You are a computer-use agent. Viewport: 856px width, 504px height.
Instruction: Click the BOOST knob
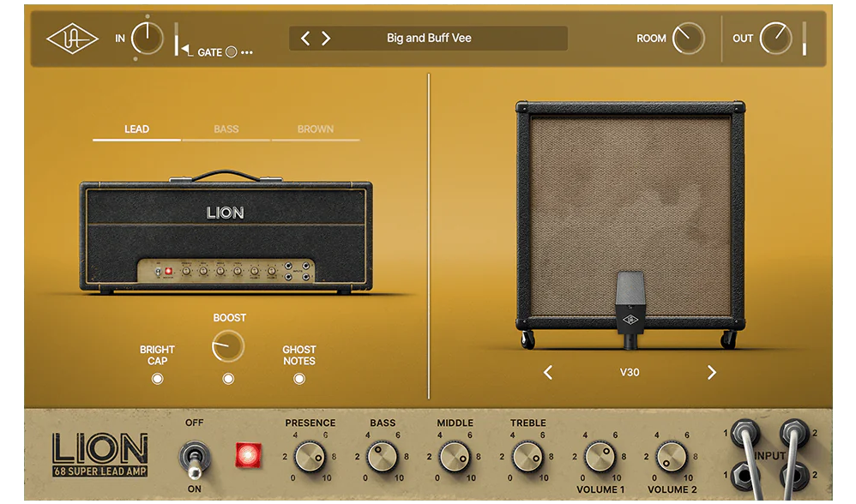[227, 346]
